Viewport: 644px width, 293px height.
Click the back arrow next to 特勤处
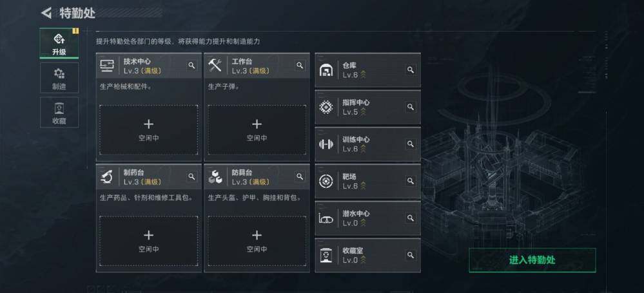(46, 13)
